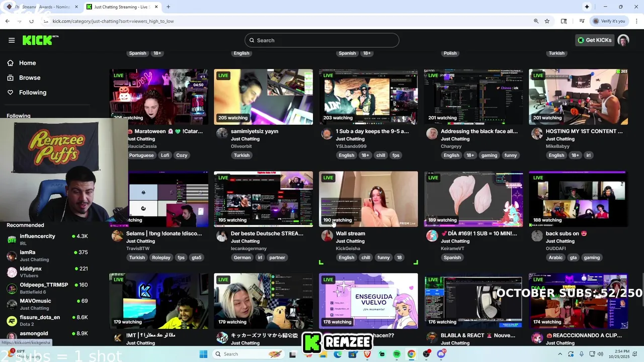Image resolution: width=644 pixels, height=362 pixels.
Task: Open the user profile avatar menu
Action: (623, 40)
